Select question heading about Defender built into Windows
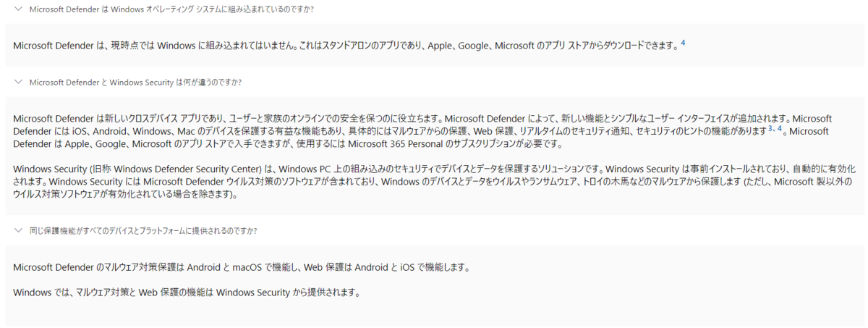The height and width of the screenshot is (328, 868). [171, 9]
